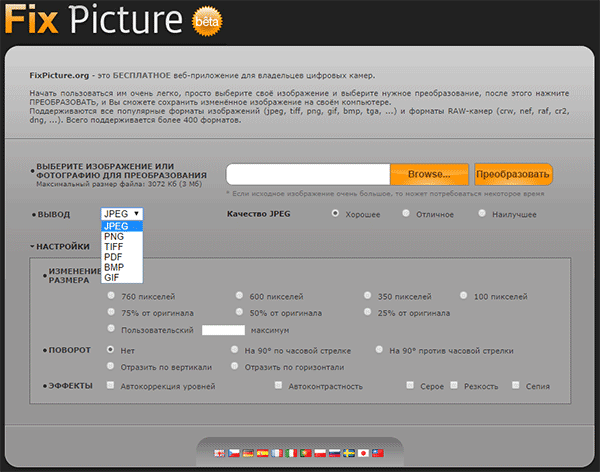
Task: Choose the Portuguese flag language icon
Action: 306,453
